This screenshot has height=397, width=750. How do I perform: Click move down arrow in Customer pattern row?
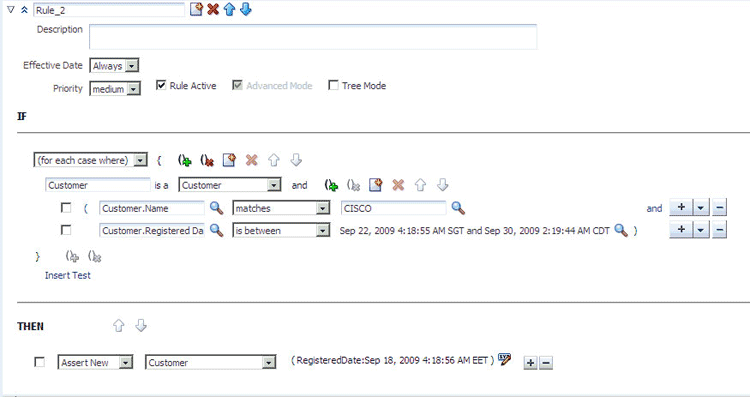[x=442, y=185]
